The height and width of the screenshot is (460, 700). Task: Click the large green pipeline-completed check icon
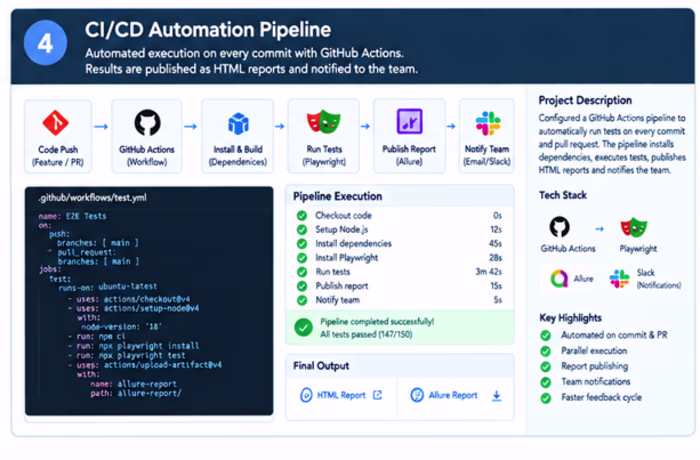[x=303, y=327]
